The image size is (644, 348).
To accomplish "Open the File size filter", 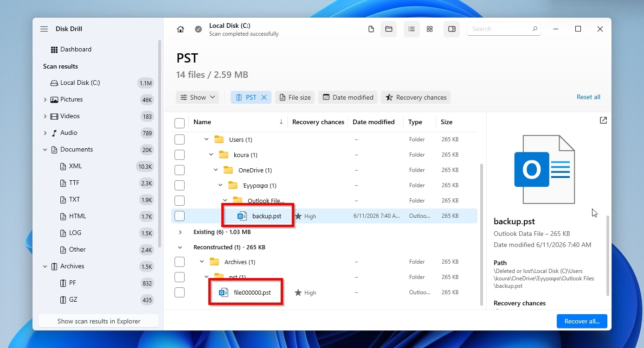I will click(x=295, y=97).
